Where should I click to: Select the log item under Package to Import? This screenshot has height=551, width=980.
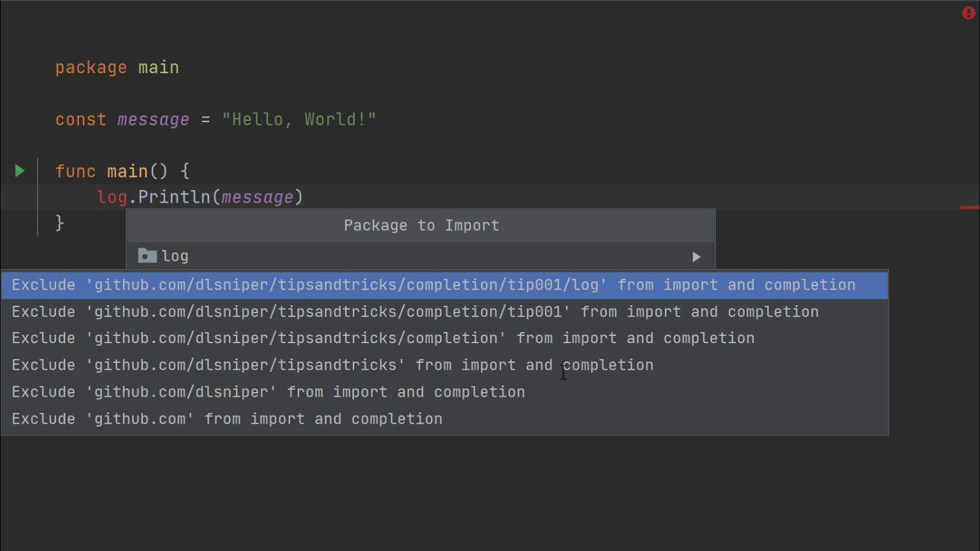click(x=421, y=256)
